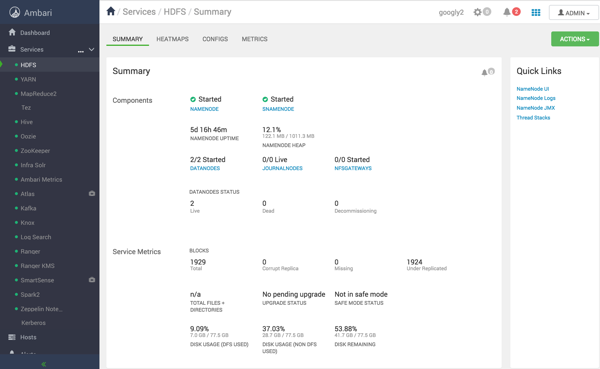This screenshot has width=600, height=369.
Task: Click the home icon in breadcrumb
Action: pyautogui.click(x=111, y=11)
